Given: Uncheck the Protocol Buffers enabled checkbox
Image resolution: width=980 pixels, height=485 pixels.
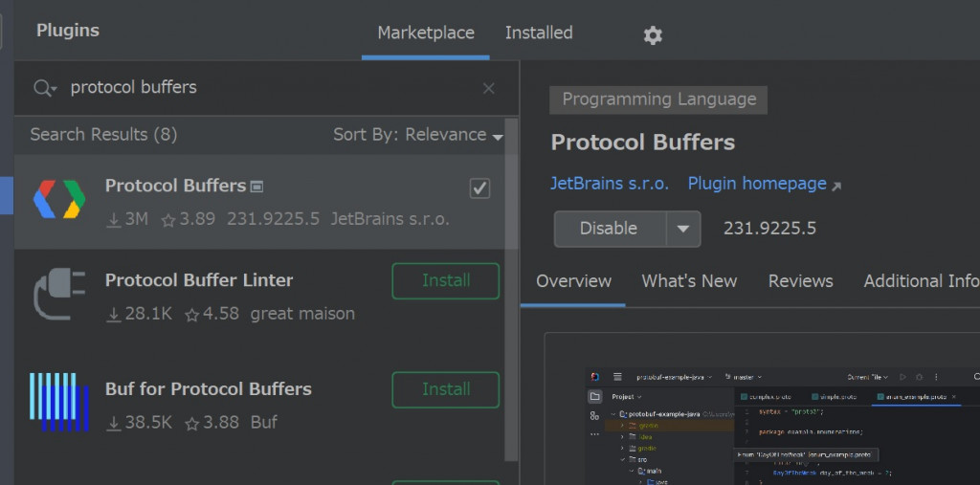Looking at the screenshot, I should pos(479,188).
